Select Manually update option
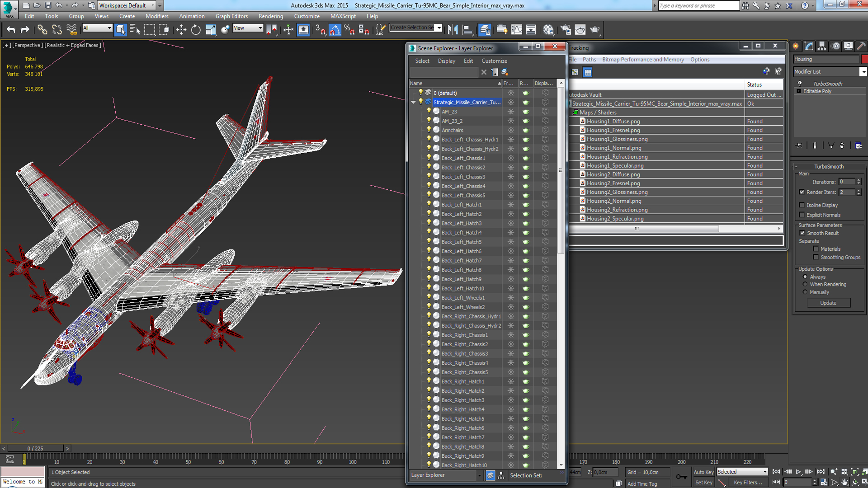Screen dimensions: 868x488 805,292
